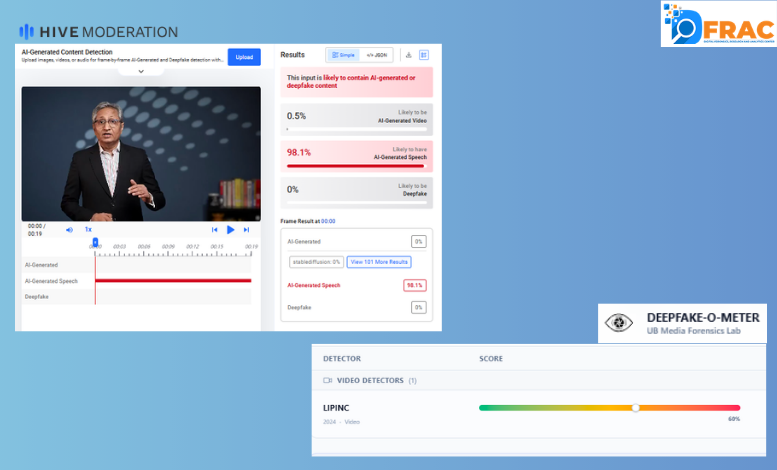Click the Deepfake 0% badge in frame results

pyautogui.click(x=419, y=307)
